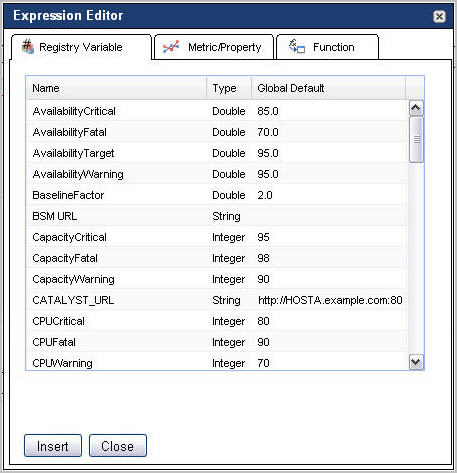Viewport: 457px width, 473px height.
Task: Close the Expression Editor dialog
Action: click(439, 16)
